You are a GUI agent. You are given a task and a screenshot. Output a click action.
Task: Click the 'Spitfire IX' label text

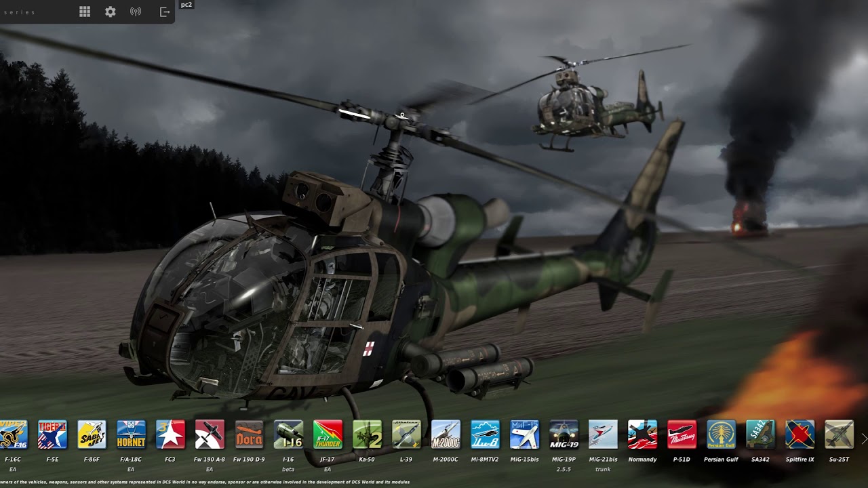800,460
